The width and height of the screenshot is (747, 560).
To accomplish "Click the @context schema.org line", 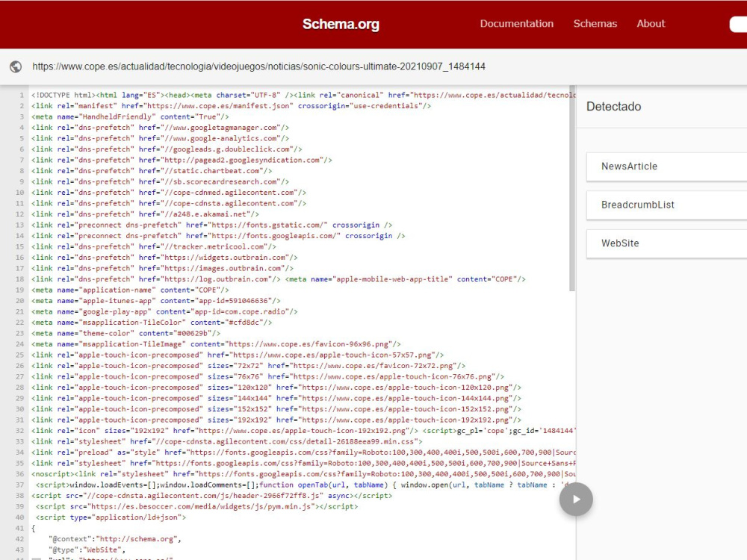I will pyautogui.click(x=115, y=539).
